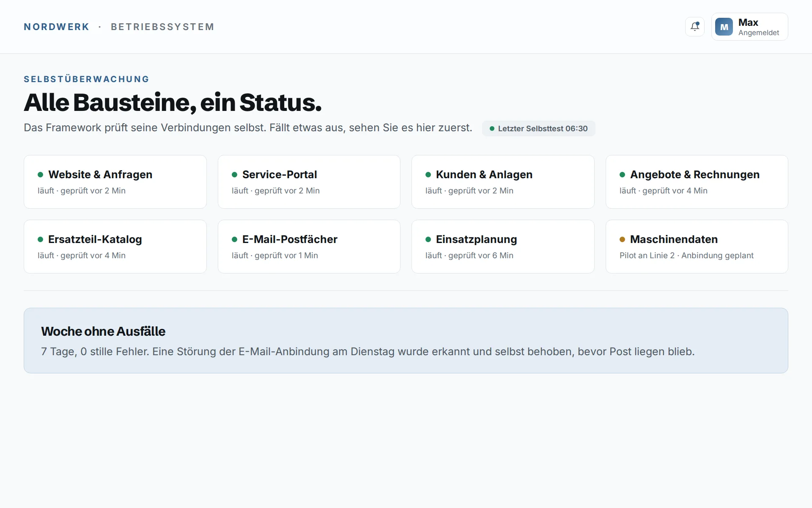This screenshot has width=812, height=508.
Task: Click green dot beside Website & Anfragen
Action: pyautogui.click(x=41, y=174)
